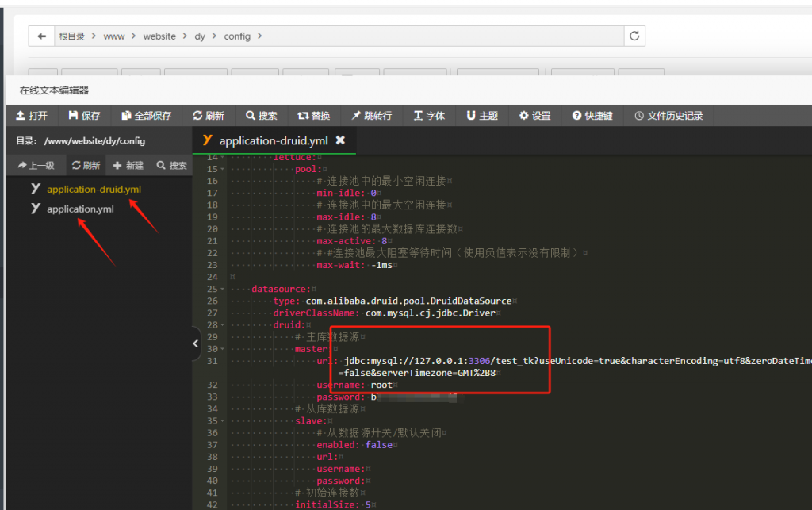Open 字体 (Font) settings
The width and height of the screenshot is (812, 510).
tap(430, 116)
